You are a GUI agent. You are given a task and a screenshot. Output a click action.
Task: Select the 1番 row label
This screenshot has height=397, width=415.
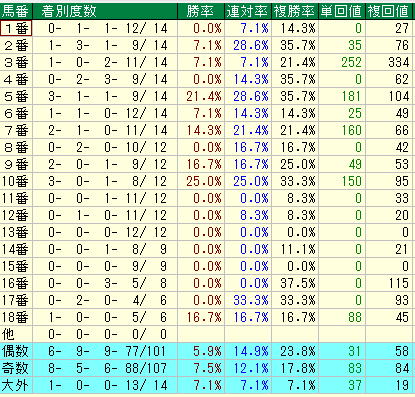coord(16,28)
